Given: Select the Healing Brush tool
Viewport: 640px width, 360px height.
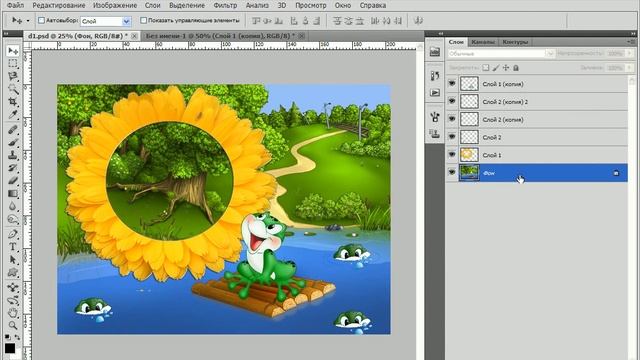Looking at the screenshot, I should click(x=13, y=130).
